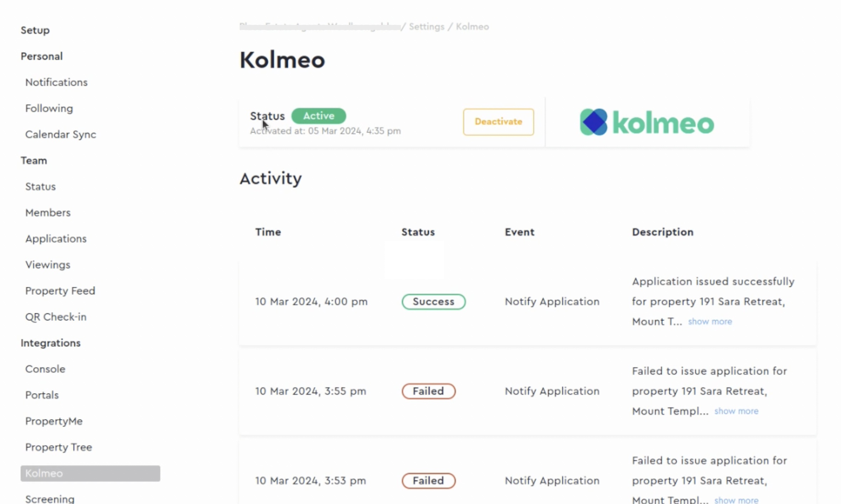The height and width of the screenshot is (504, 841).
Task: Click the Personal section heading
Action: [42, 56]
